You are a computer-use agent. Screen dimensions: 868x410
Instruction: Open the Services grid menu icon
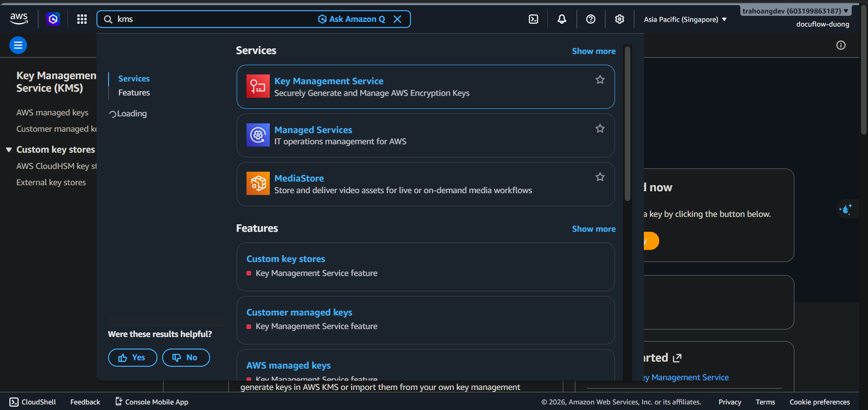tap(82, 19)
